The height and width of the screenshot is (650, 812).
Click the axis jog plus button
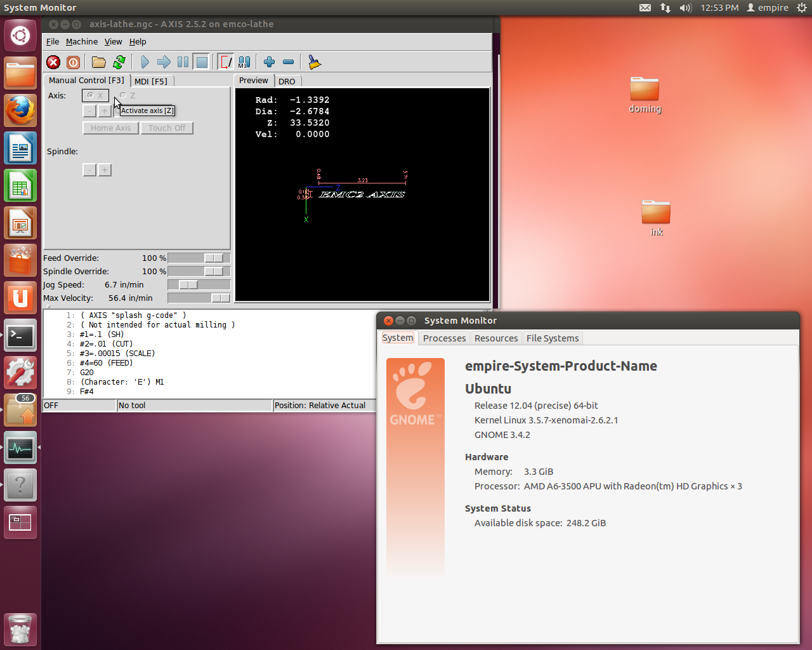click(x=105, y=110)
